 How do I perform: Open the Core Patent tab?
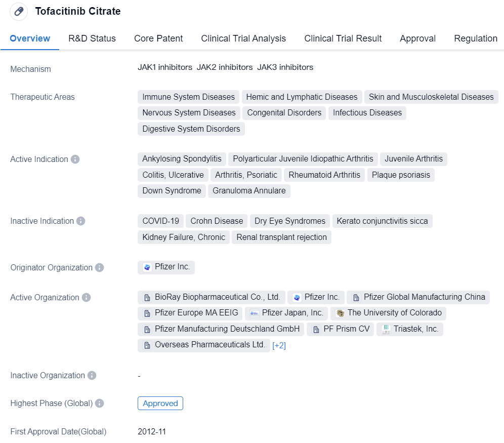coord(158,38)
